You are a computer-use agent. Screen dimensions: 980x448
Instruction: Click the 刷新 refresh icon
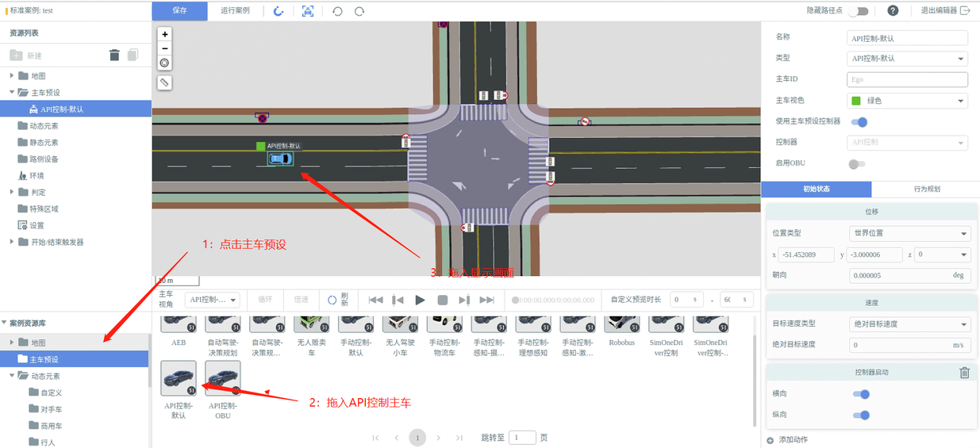[332, 300]
